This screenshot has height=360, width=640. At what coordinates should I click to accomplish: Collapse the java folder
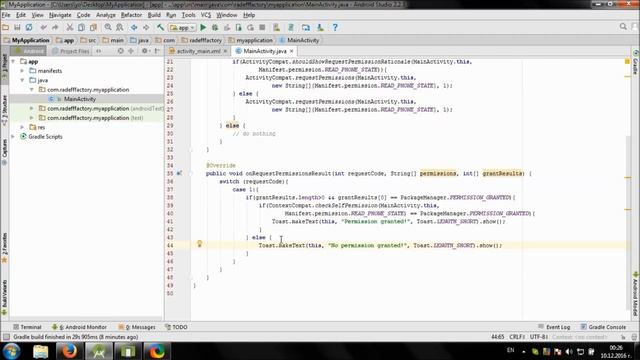(22, 80)
